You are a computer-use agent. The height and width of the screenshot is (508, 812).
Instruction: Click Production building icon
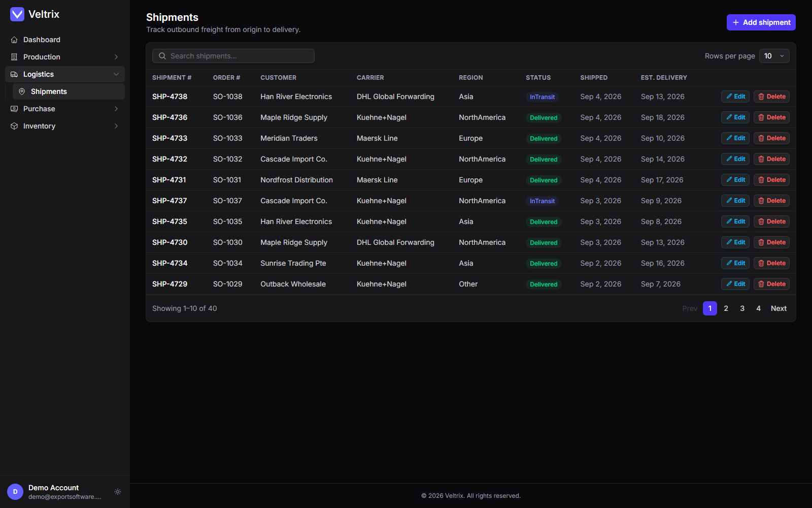[x=14, y=57]
